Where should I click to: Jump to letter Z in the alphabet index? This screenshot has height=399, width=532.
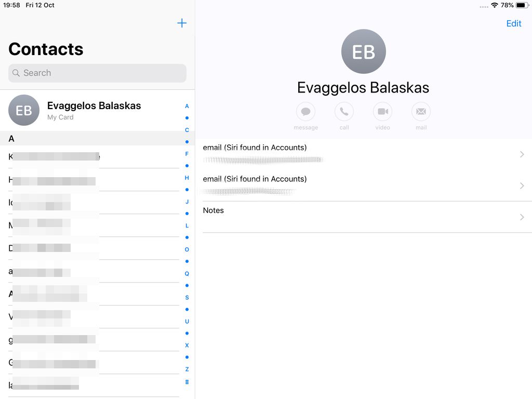pyautogui.click(x=187, y=369)
